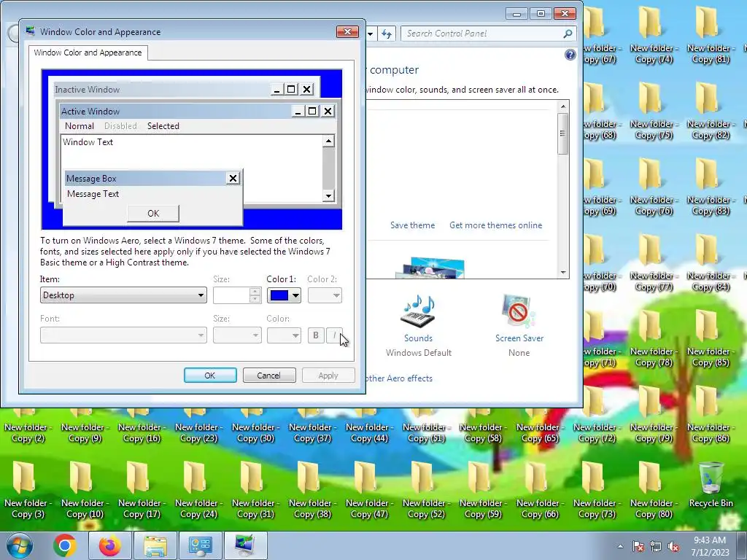Open the Get more themes online link
The image size is (747, 560).
coord(495,225)
